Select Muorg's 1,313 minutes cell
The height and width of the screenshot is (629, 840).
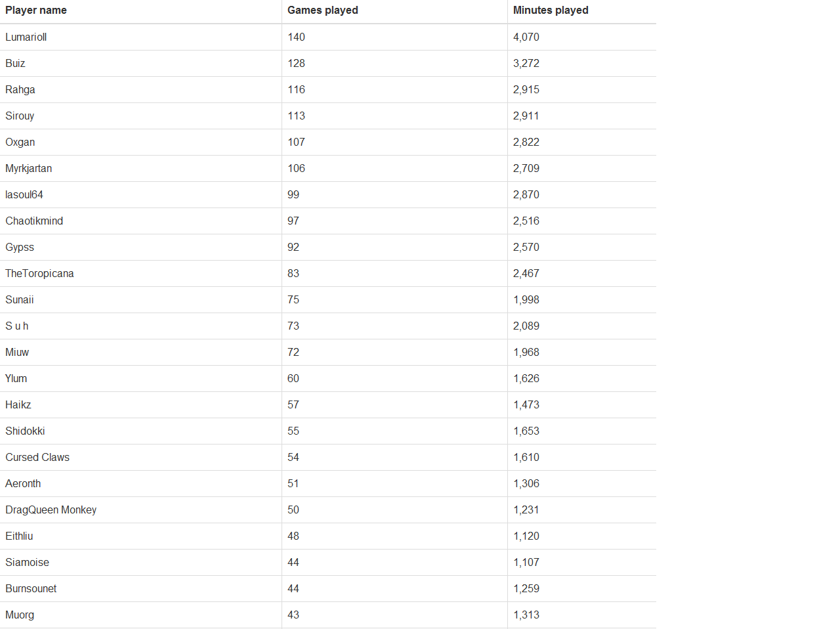pyautogui.click(x=526, y=615)
